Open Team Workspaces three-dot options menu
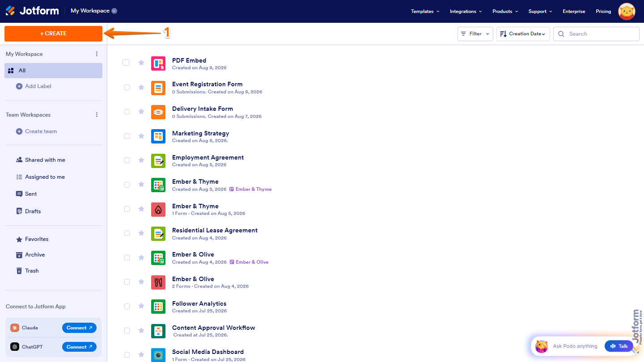644x362 pixels. pos(97,115)
